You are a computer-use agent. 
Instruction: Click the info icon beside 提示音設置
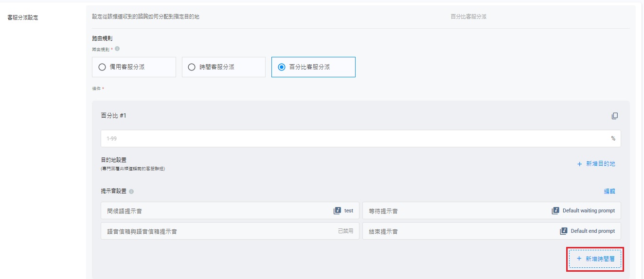[x=131, y=192]
